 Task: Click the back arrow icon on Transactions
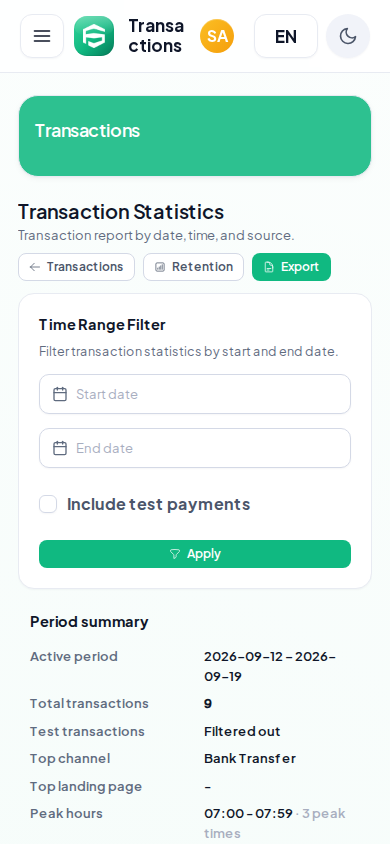[x=35, y=267]
